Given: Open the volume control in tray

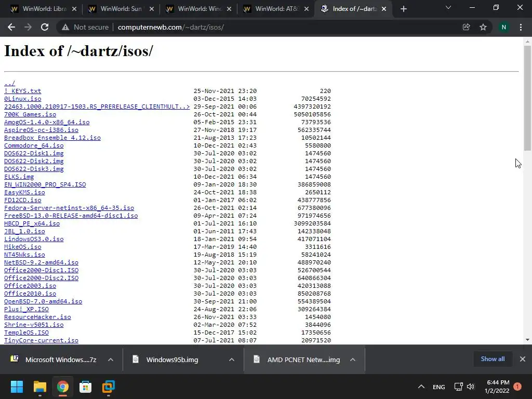Looking at the screenshot, I should coord(471,387).
